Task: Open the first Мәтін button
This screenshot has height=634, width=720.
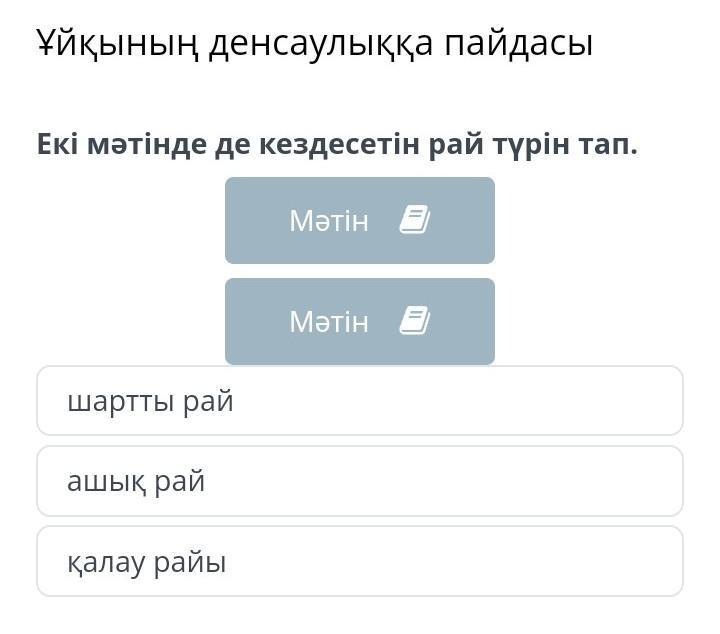Action: pos(360,220)
